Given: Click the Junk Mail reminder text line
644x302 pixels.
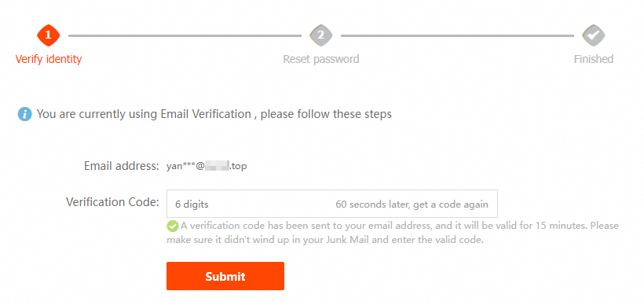Looking at the screenshot, I should point(325,239).
